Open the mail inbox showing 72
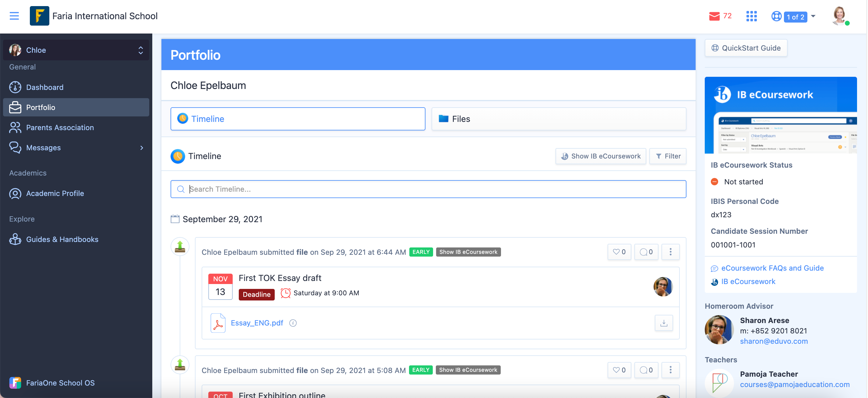Image resolution: width=868 pixels, height=398 pixels. (x=720, y=16)
